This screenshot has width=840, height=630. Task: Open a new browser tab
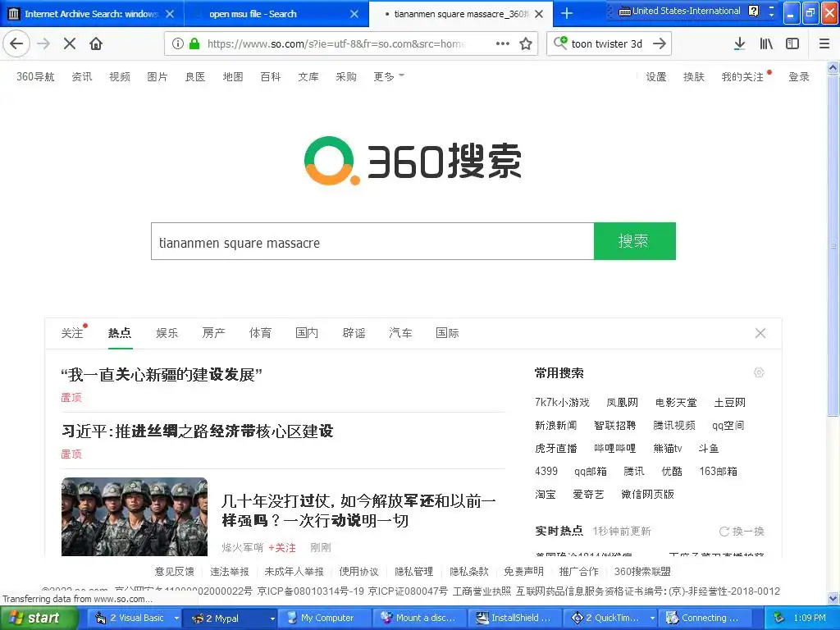click(566, 13)
